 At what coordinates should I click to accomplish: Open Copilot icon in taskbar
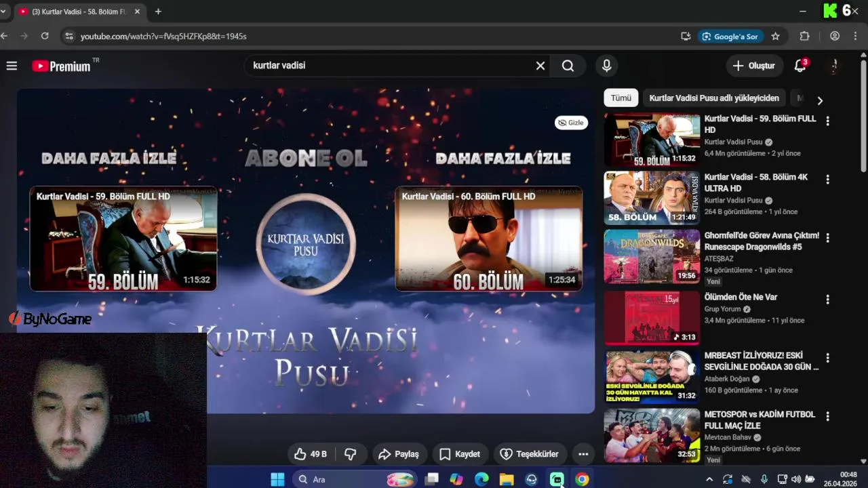pyautogui.click(x=456, y=479)
